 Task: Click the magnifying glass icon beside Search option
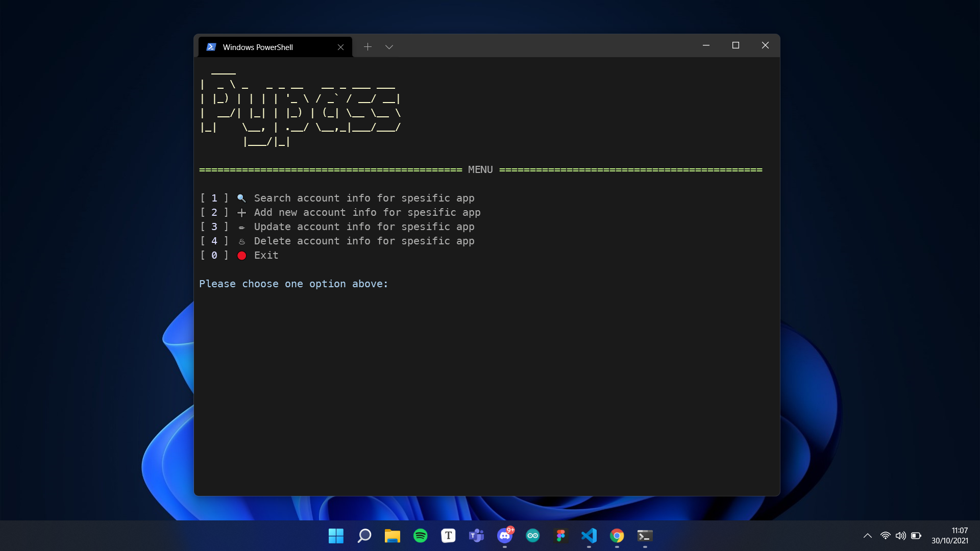coord(241,198)
